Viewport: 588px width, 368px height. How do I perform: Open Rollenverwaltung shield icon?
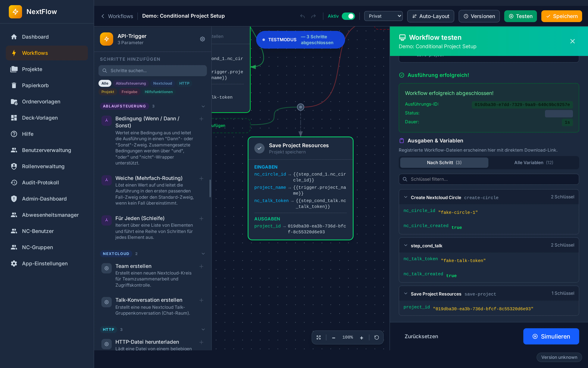pos(14,166)
